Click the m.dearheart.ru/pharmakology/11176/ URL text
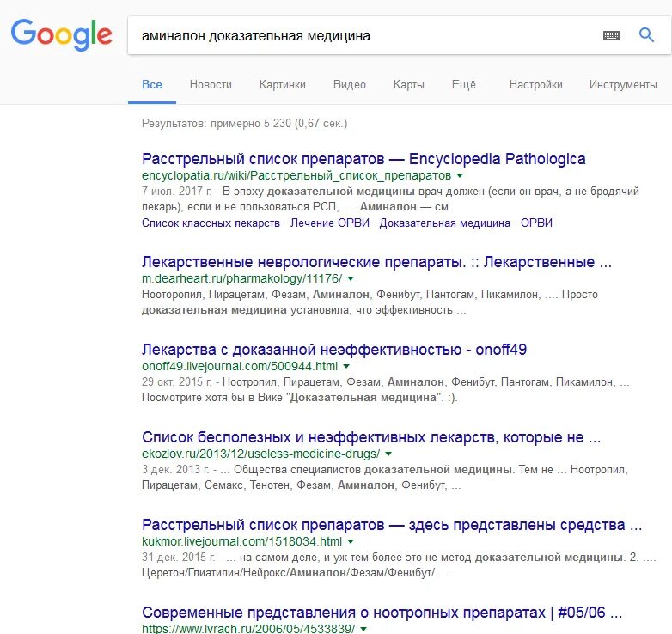Viewport: 672px width, 634px height. pyautogui.click(x=241, y=278)
